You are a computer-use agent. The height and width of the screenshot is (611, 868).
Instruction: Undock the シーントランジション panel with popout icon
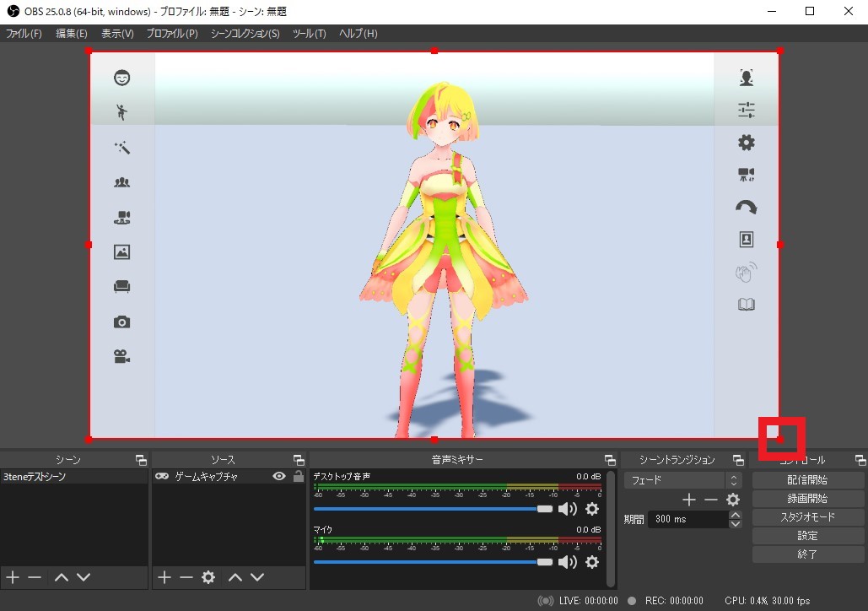[x=738, y=460]
